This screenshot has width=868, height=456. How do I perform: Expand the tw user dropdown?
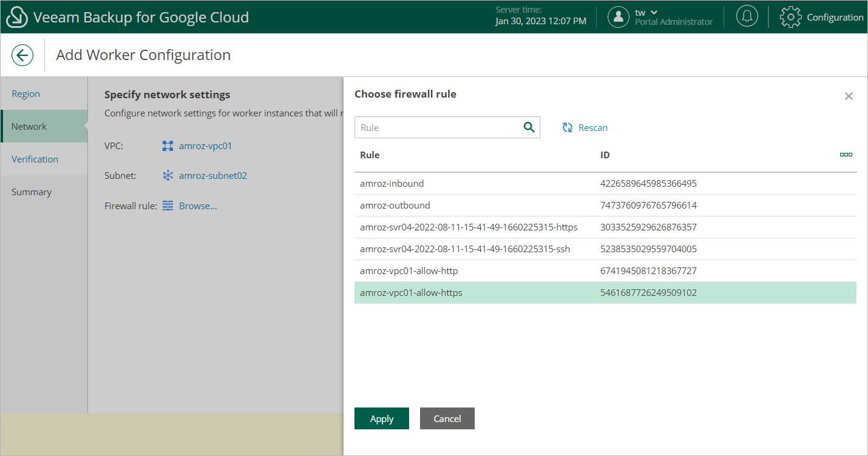[x=654, y=13]
